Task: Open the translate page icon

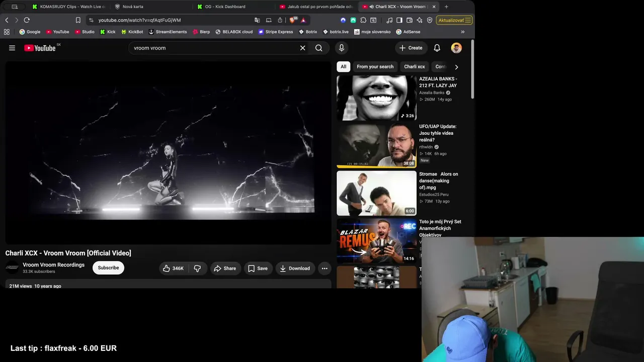Action: [x=257, y=20]
